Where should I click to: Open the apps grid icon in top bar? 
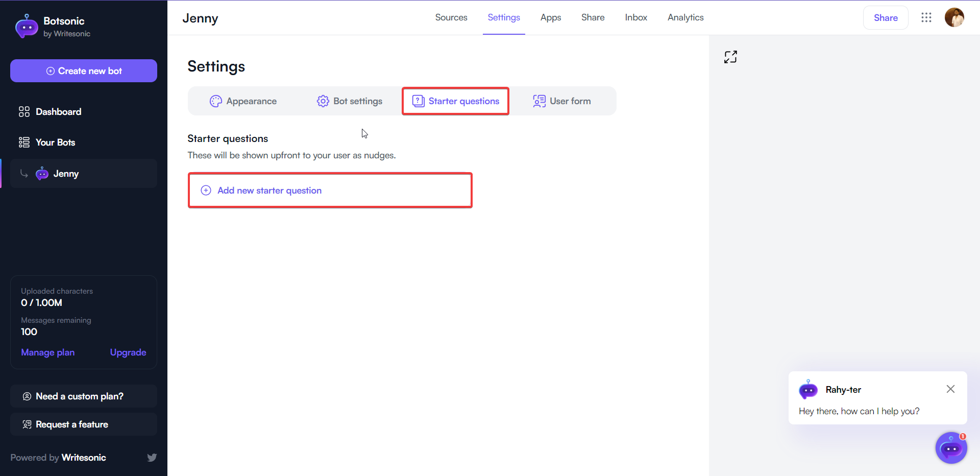(926, 17)
